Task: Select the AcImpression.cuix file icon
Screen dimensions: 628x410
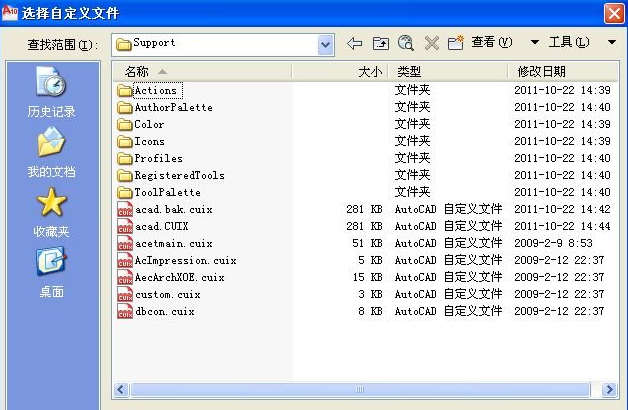Action: point(125,260)
